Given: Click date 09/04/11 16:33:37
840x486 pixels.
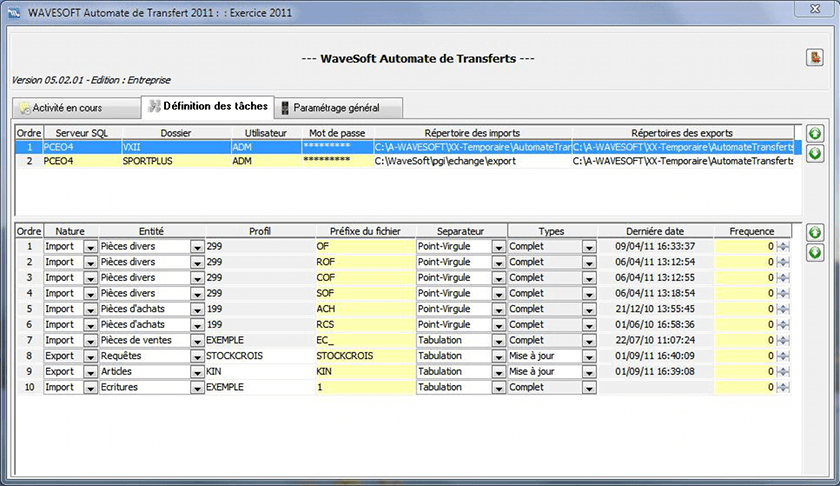Looking at the screenshot, I should click(x=655, y=246).
